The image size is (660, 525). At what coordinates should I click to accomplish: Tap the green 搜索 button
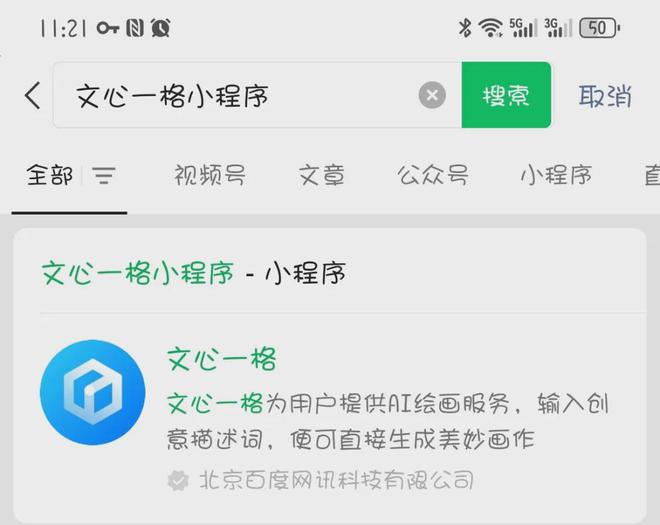click(506, 95)
